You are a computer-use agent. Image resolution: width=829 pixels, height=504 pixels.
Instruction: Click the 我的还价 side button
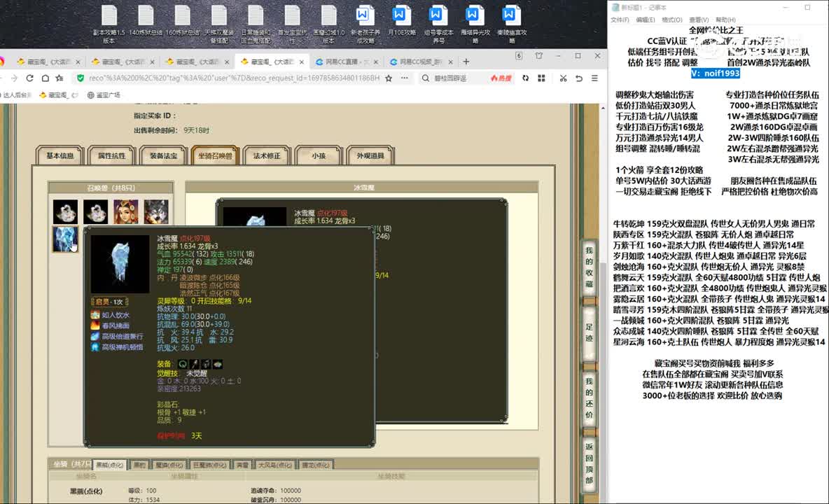(x=589, y=398)
